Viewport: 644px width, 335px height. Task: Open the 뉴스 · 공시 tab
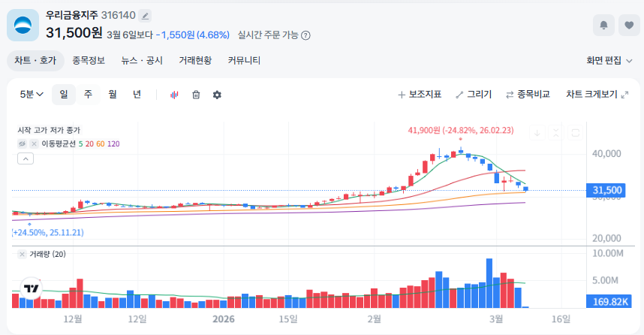click(142, 61)
